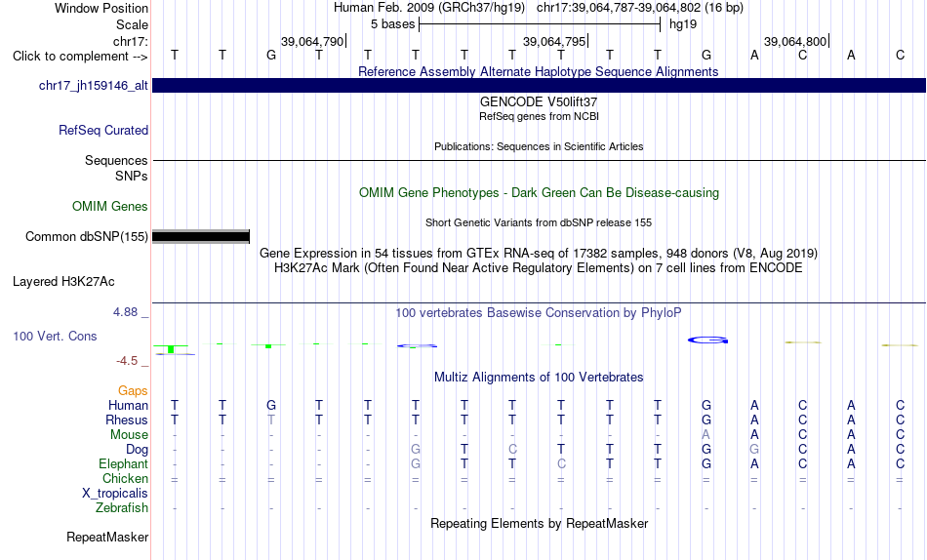Click the Common dbSNP(155) track label
Viewport: 927px width, 560px height.
point(87,236)
